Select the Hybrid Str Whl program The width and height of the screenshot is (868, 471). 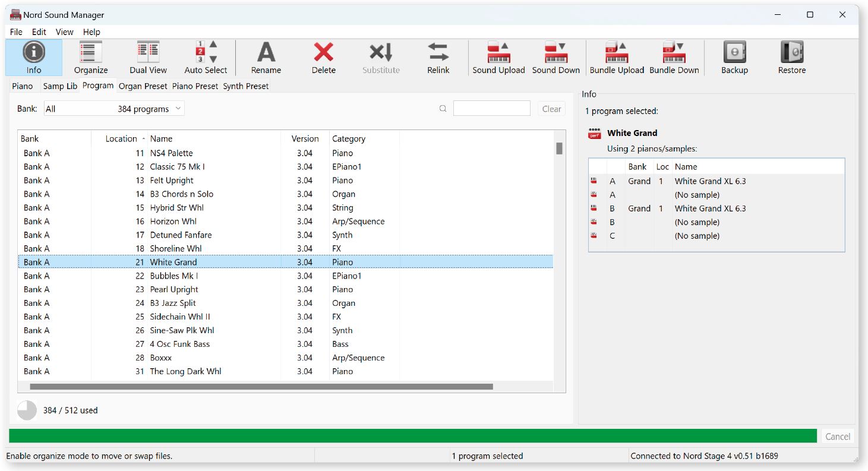[x=286, y=208]
